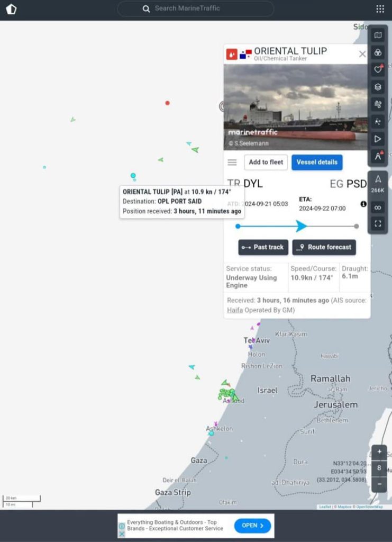392x542 pixels.
Task: Show the vessel's Past track
Action: (x=263, y=247)
